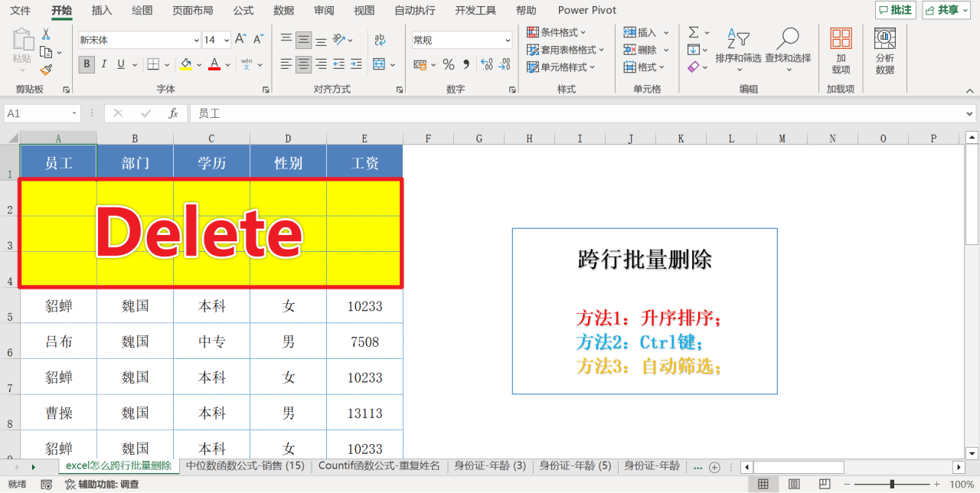Viewport: 980px width, 493px height.
Task: Click the accounting number format icon
Action: tap(421, 64)
